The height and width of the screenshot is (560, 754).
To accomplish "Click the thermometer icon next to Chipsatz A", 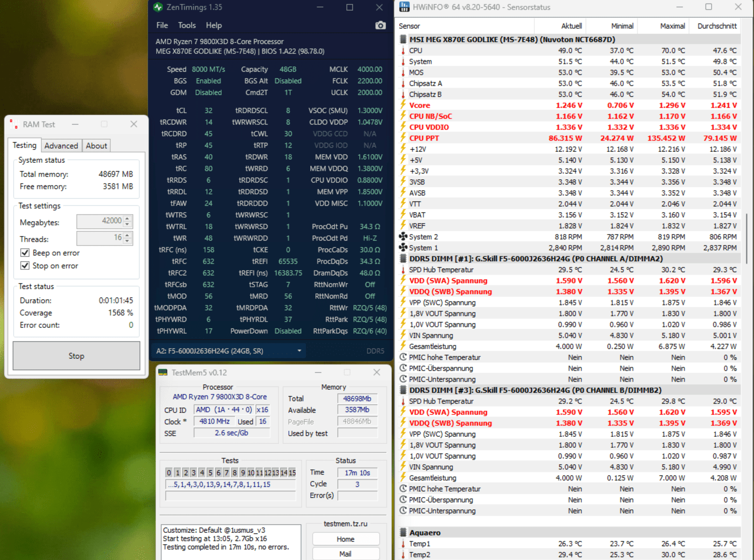I will 403,83.
